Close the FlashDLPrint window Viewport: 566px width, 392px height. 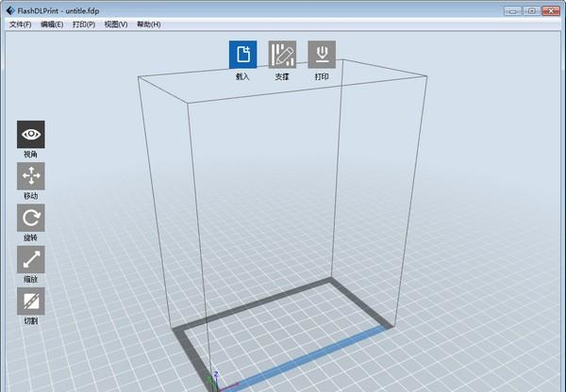click(551, 10)
